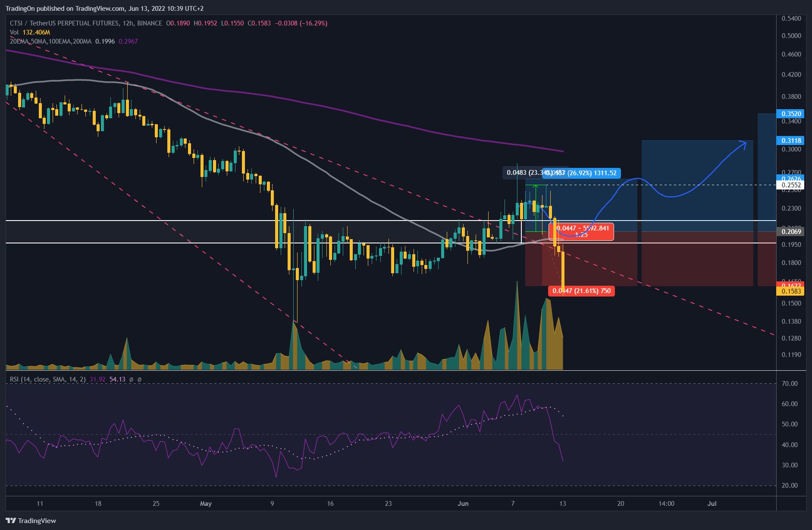Click the 0.1380 tick on the price axis
This screenshot has height=530, width=812.
pos(791,322)
